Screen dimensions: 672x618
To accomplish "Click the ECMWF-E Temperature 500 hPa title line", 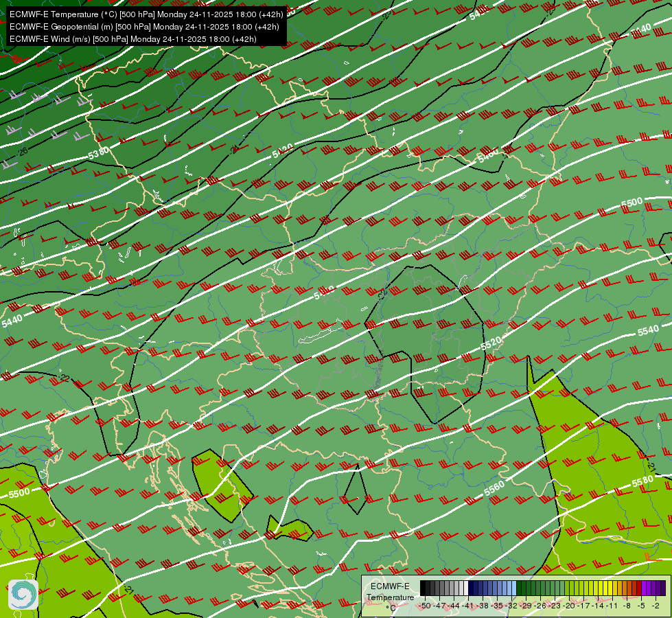I will (x=146, y=14).
